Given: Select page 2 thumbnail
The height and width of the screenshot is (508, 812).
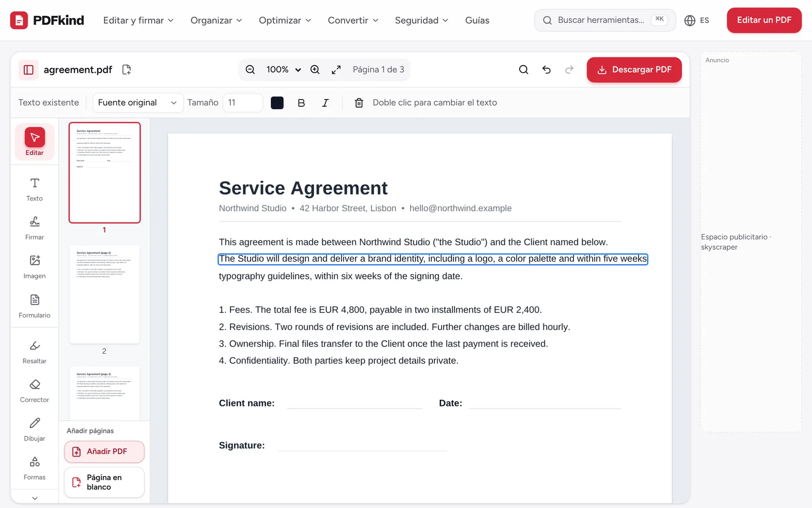Looking at the screenshot, I should (x=105, y=294).
